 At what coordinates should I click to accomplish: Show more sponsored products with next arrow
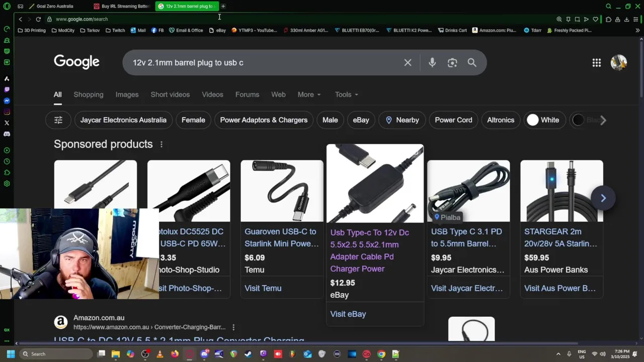coord(603,198)
